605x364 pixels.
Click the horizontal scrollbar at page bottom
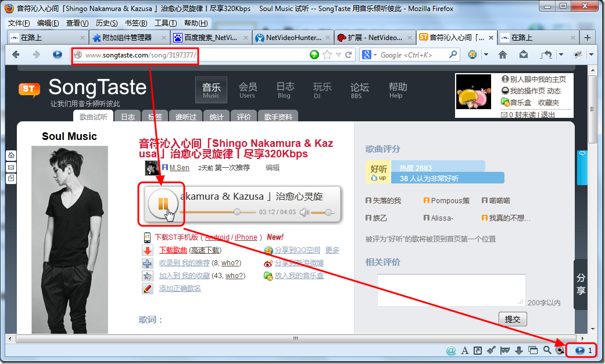coord(295,338)
